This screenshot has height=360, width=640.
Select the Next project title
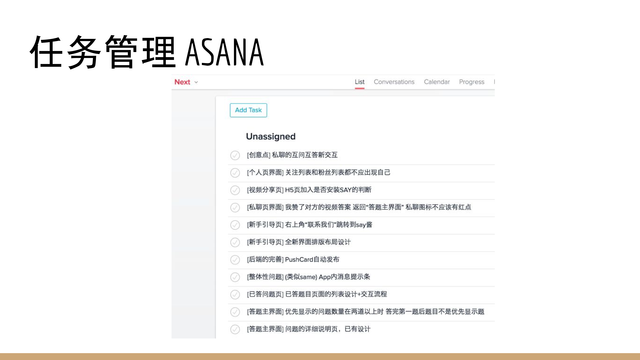pyautogui.click(x=182, y=82)
